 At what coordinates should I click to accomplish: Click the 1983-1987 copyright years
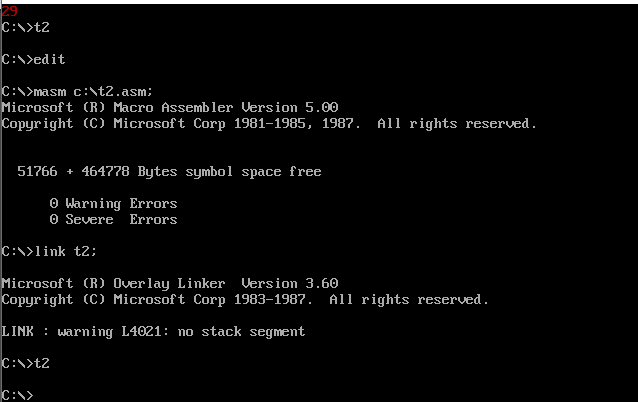[277, 299]
